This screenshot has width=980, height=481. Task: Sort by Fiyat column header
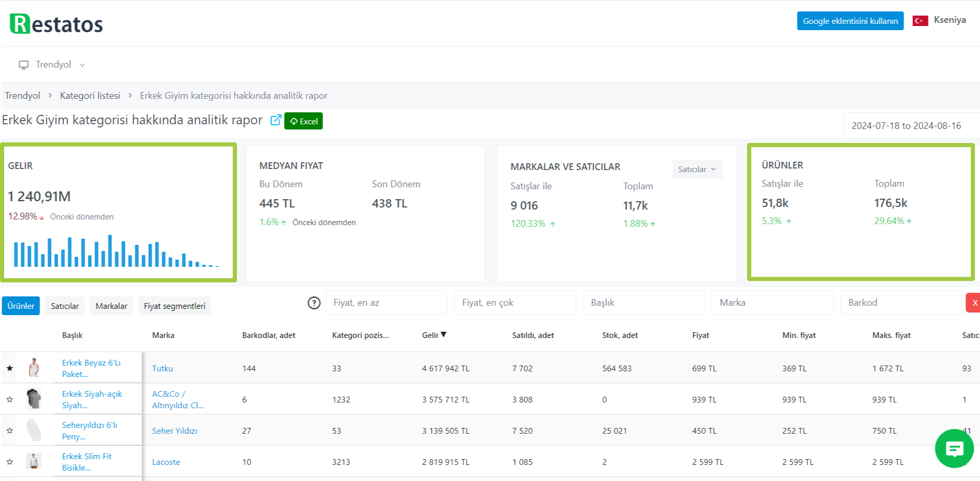[701, 335]
